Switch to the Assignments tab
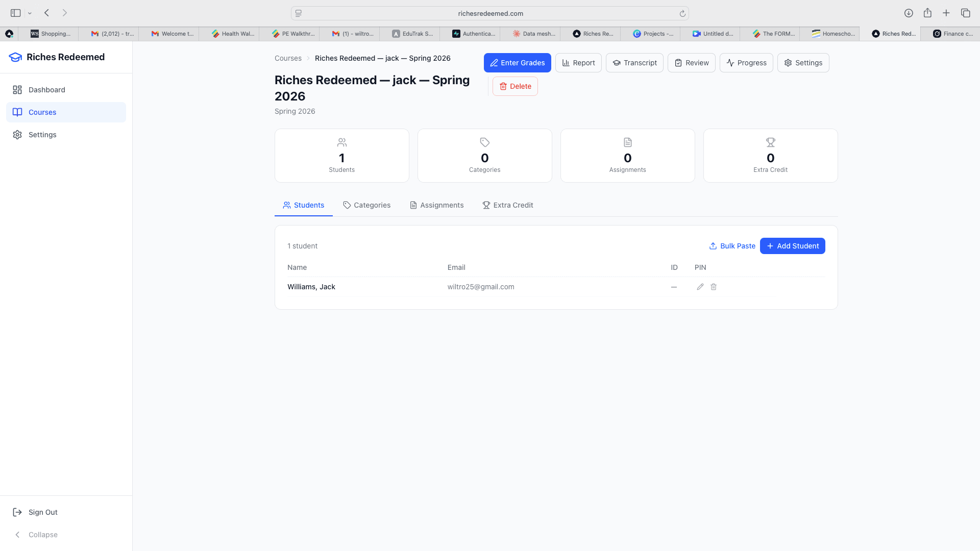980x551 pixels. (436, 205)
